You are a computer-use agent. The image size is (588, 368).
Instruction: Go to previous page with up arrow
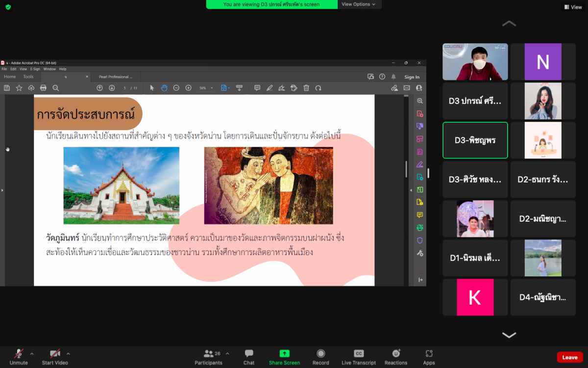[99, 88]
